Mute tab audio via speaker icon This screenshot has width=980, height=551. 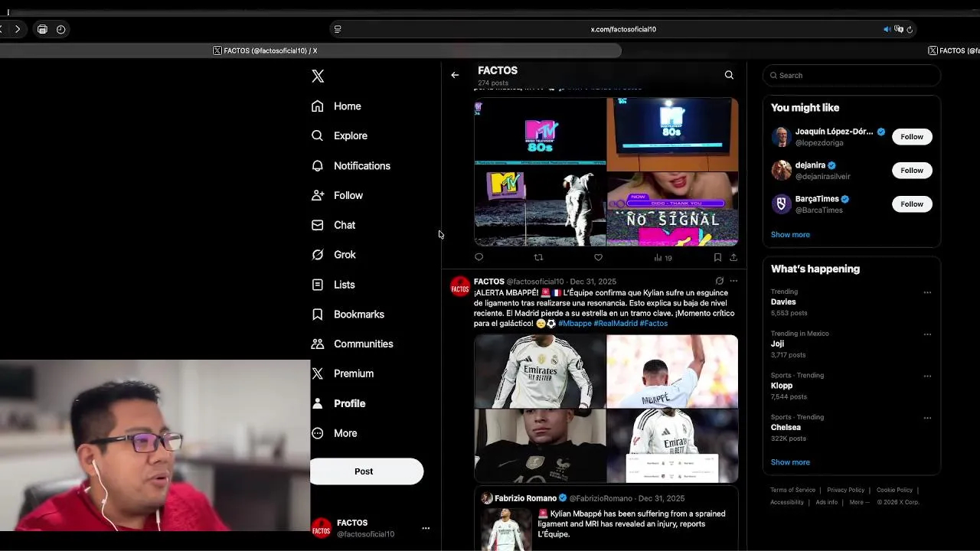pos(887,29)
